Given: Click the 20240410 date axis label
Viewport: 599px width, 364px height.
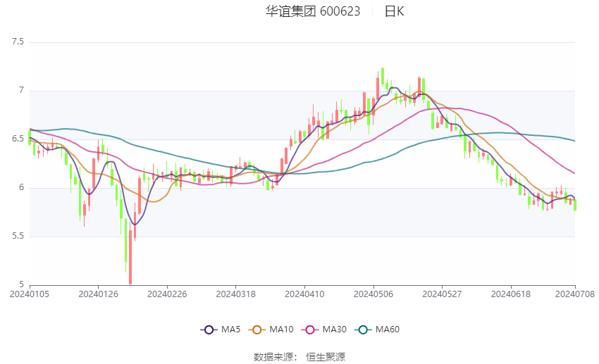Looking at the screenshot, I should (x=304, y=294).
